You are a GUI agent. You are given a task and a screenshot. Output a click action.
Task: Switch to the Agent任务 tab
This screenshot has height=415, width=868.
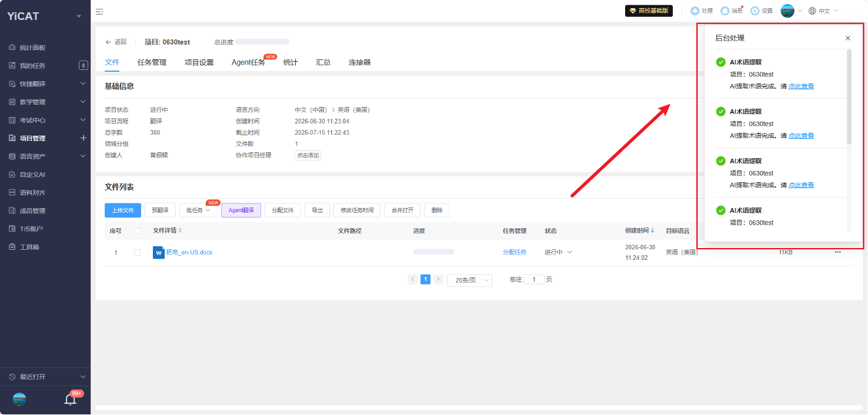pos(248,62)
